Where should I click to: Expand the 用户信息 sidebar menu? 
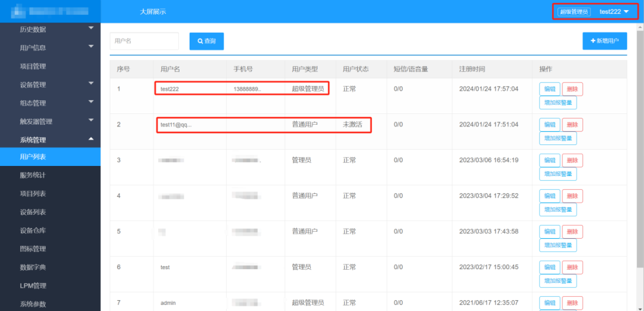pyautogui.click(x=50, y=48)
